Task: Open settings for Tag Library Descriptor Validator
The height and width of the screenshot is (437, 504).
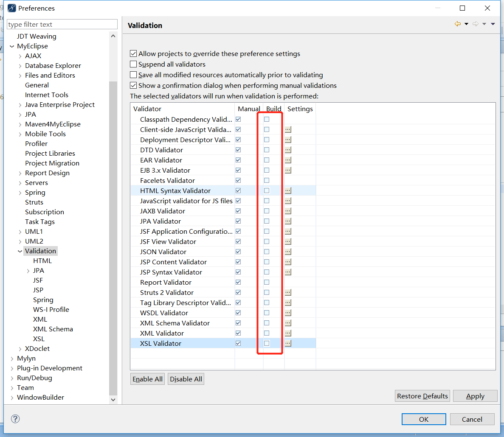Action: (x=288, y=303)
